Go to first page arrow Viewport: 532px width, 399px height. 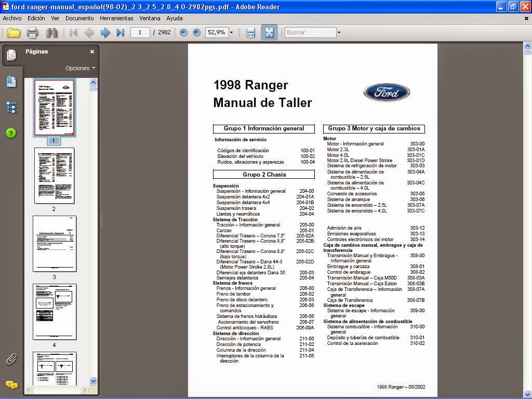[73, 33]
